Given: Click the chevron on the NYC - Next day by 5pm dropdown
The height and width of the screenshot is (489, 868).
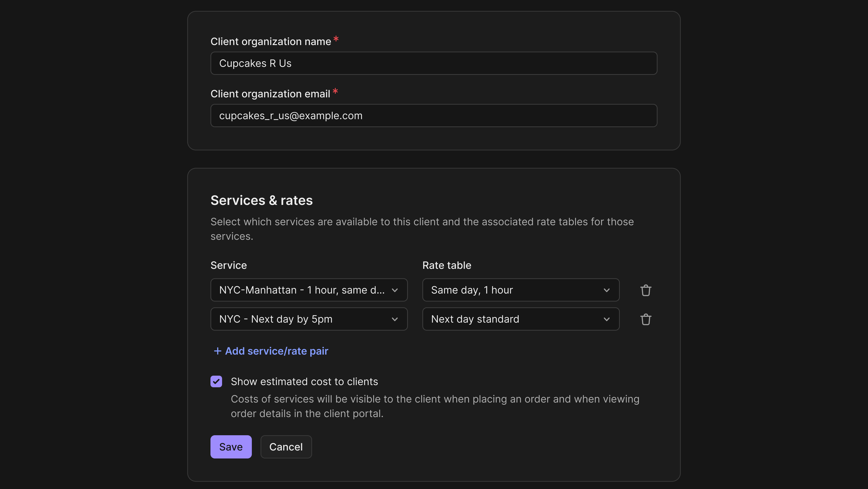Looking at the screenshot, I should click(x=395, y=319).
